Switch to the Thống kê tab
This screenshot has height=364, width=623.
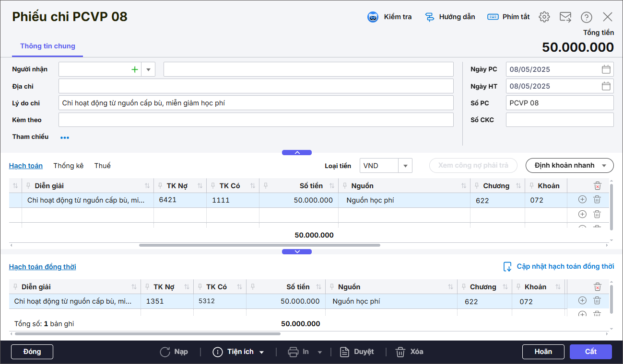pos(69,166)
